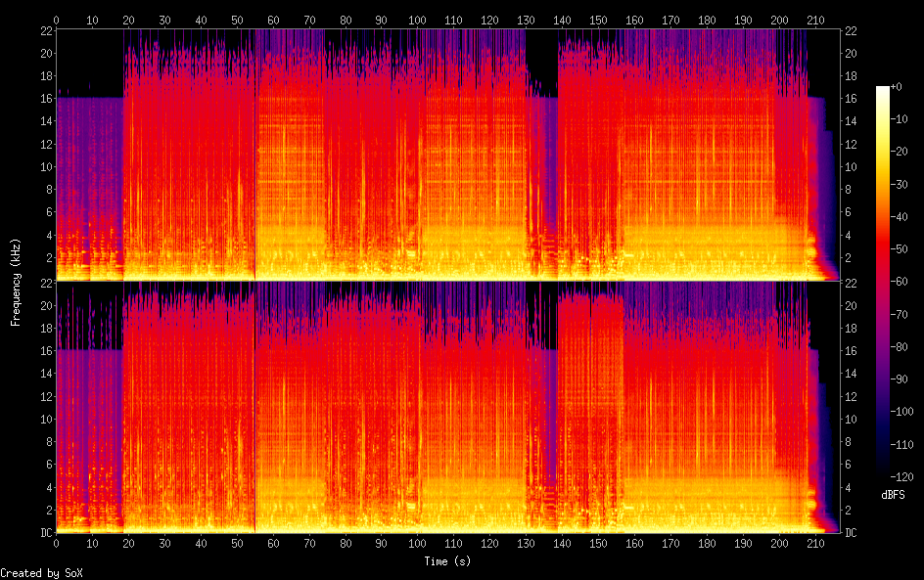Click the 'Time (s)' axis label

click(447, 561)
